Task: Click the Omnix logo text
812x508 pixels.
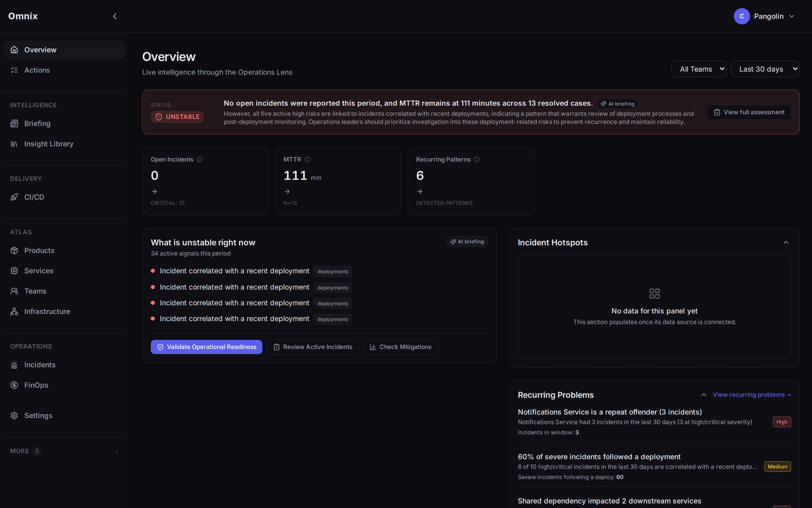Action: click(x=23, y=16)
